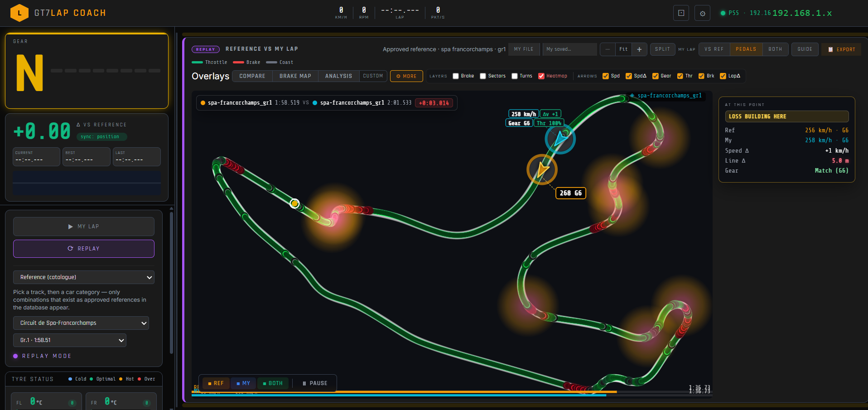
Task: Open the fullscreen window icon in header
Action: [681, 13]
